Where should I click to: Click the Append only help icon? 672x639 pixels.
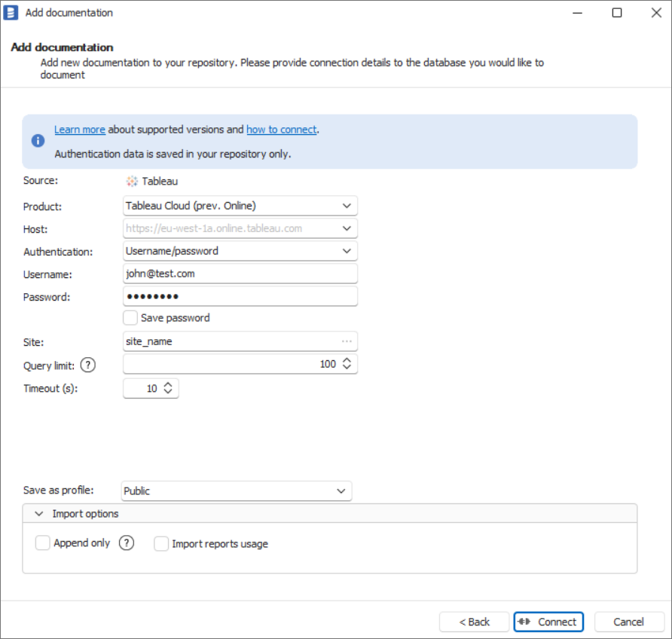click(127, 543)
